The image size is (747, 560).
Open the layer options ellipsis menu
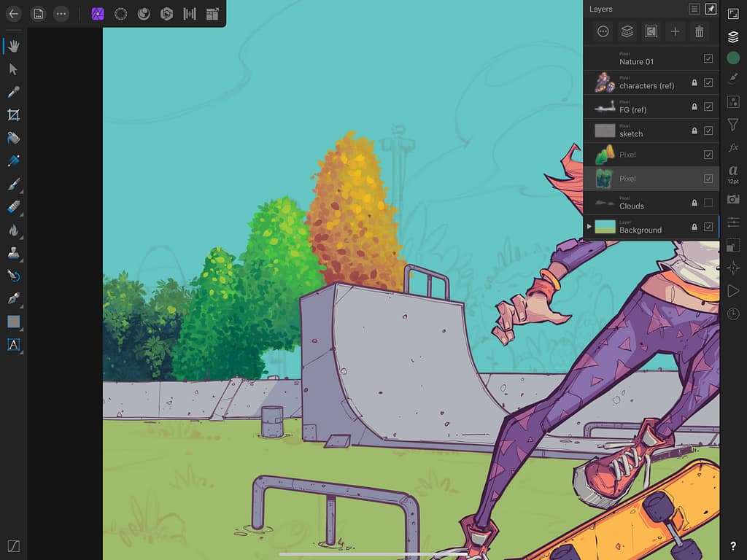603,31
